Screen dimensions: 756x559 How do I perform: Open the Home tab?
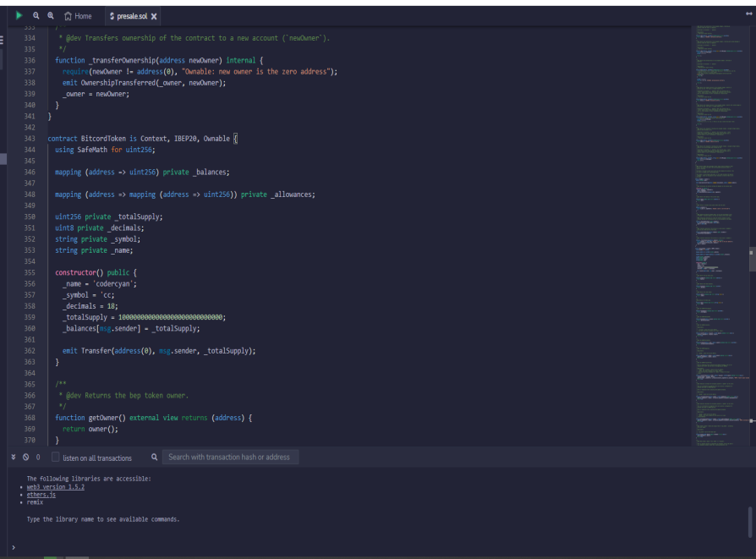82,16
